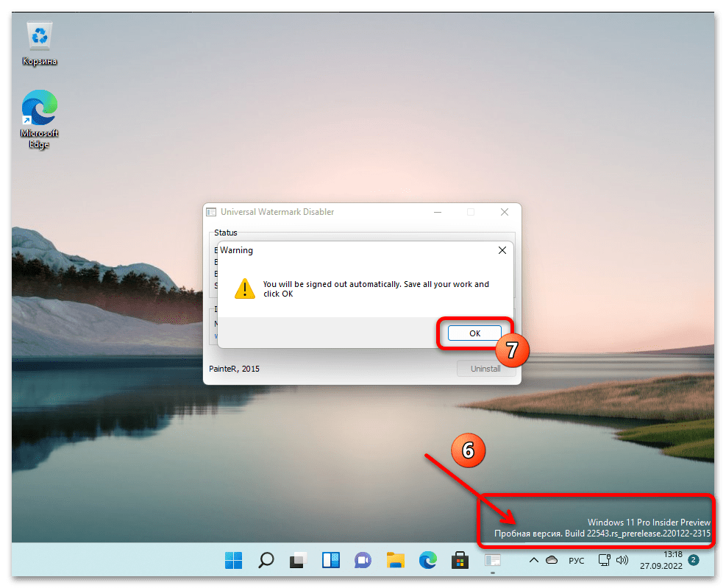This screenshot has height=588, width=726.
Task: Click the OneDrive cloud tray icon
Action: point(552,560)
